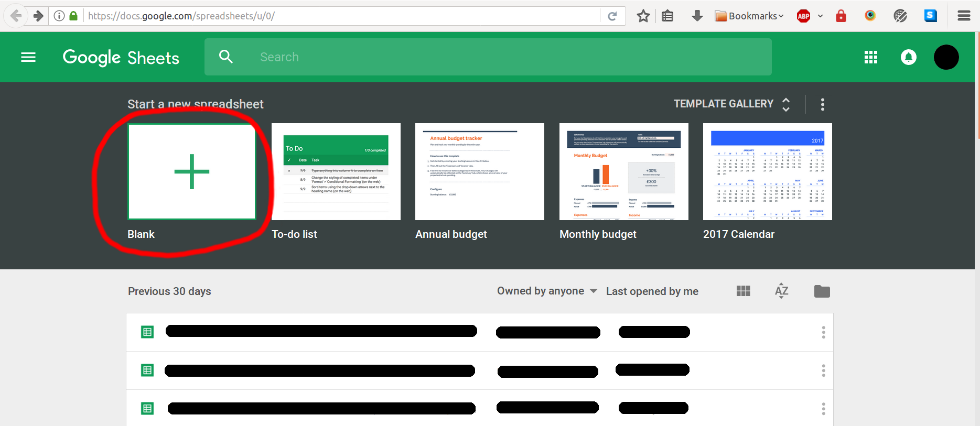Click the Previous 30 days heading
The height and width of the screenshot is (426, 980).
coord(169,291)
